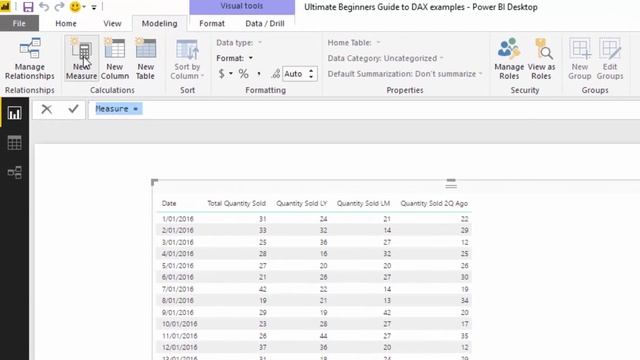The height and width of the screenshot is (360, 640).
Task: Sort by Quantity Sold LM column header
Action: click(363, 203)
